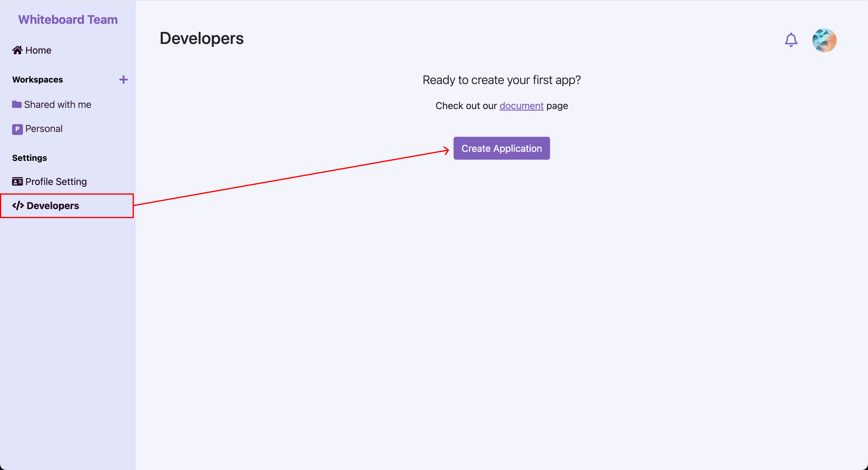
Task: Open the document link
Action: pyautogui.click(x=521, y=106)
